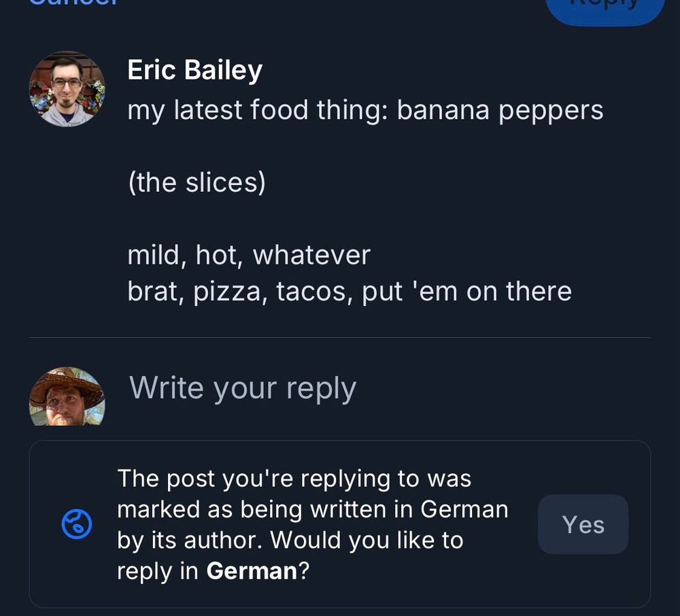Viewport: 680px width, 616px height.
Task: Click the divider line above reply area
Action: (x=339, y=337)
